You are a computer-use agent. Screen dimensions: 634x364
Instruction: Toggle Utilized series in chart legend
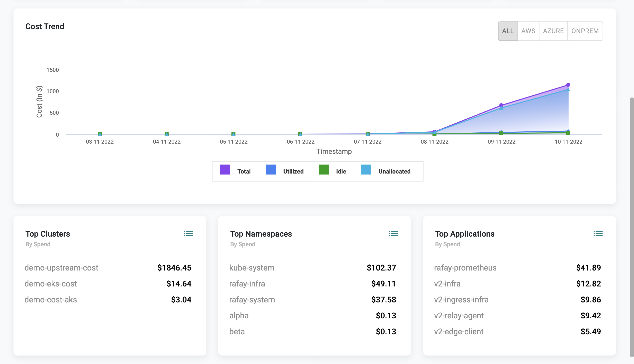point(293,171)
